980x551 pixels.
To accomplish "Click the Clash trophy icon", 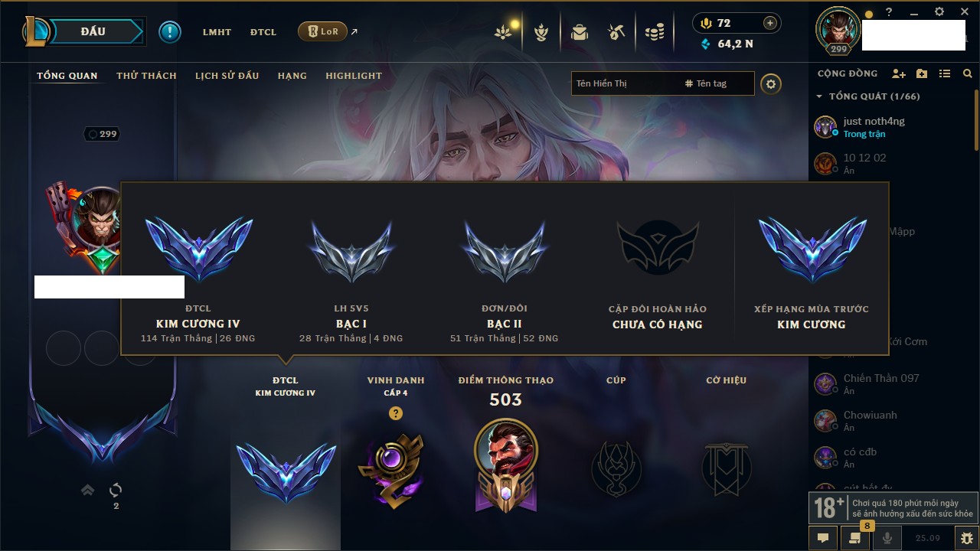I will click(x=542, y=31).
